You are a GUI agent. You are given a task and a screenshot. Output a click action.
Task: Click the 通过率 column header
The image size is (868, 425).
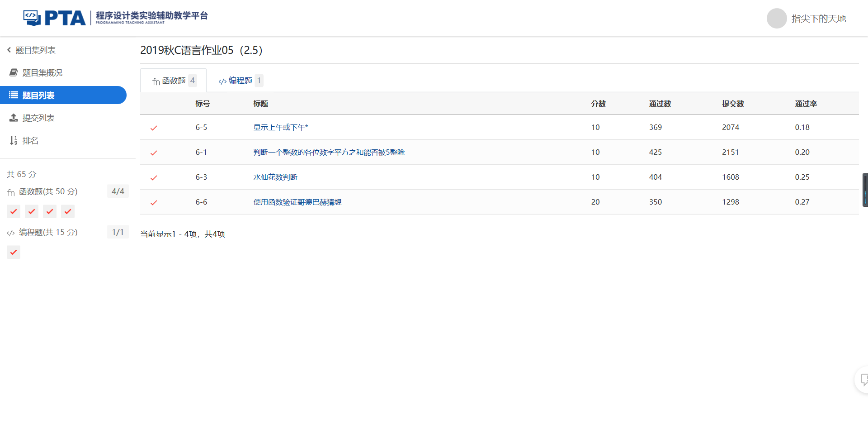click(806, 104)
